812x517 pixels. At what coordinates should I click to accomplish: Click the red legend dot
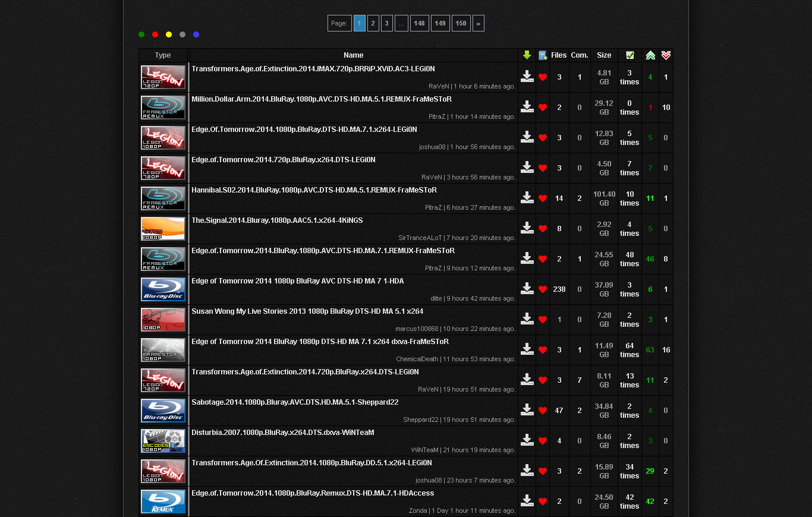click(x=155, y=34)
